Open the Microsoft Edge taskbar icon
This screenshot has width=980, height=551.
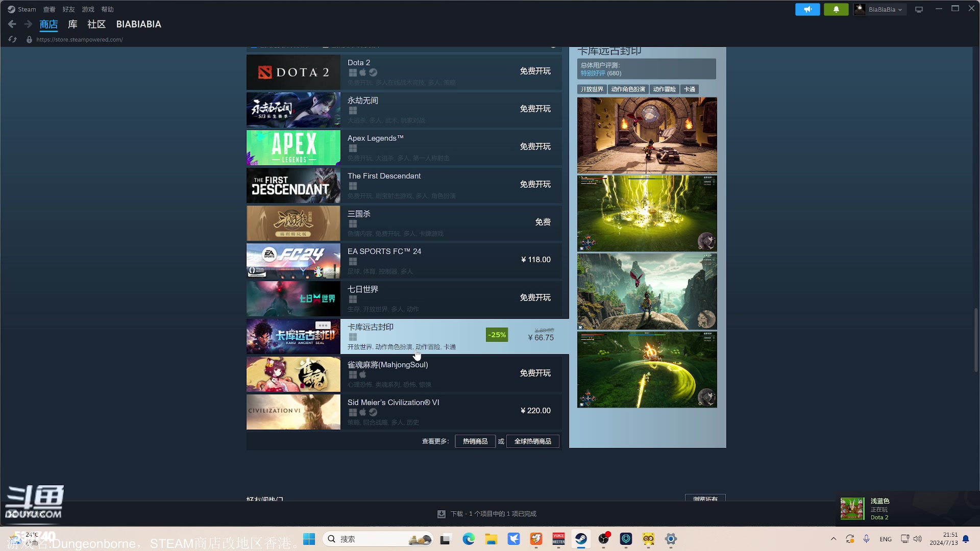469,539
